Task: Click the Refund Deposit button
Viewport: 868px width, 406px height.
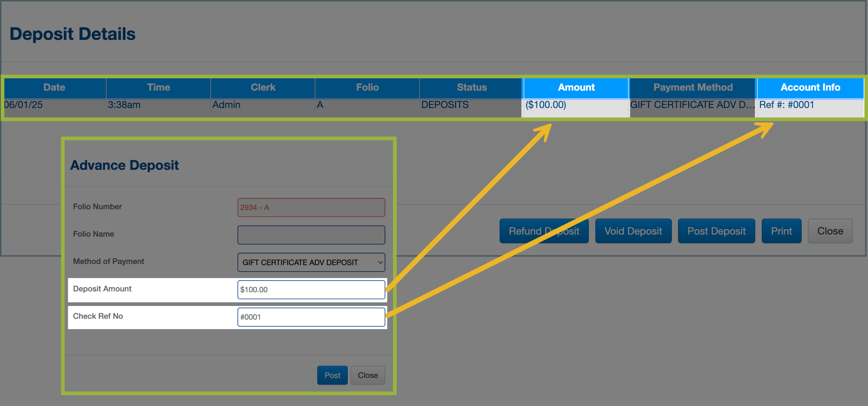Action: coord(543,231)
